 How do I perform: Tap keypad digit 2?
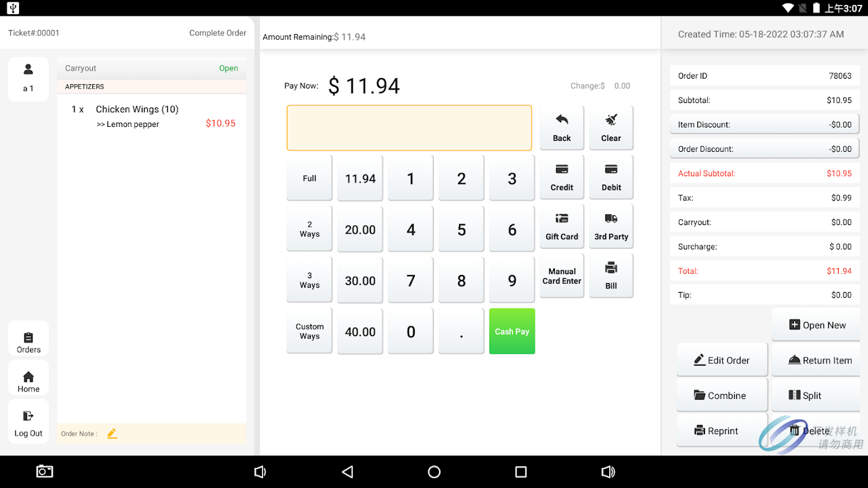pos(461,178)
